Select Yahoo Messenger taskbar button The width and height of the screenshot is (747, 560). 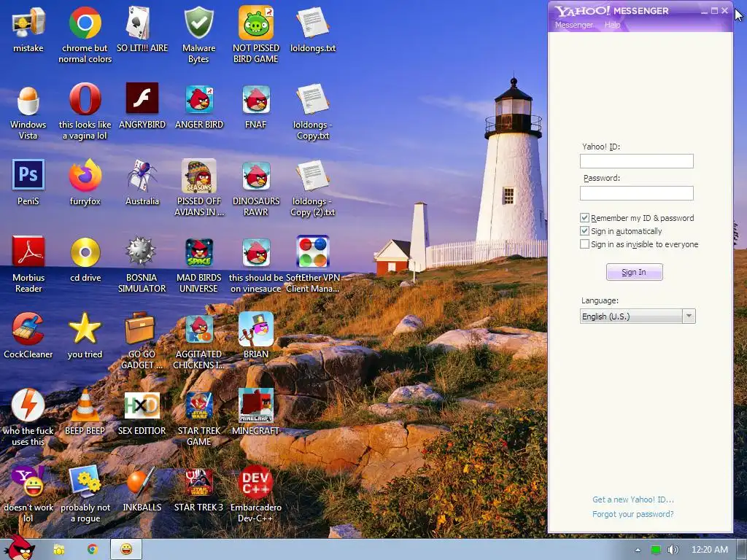[126, 550]
